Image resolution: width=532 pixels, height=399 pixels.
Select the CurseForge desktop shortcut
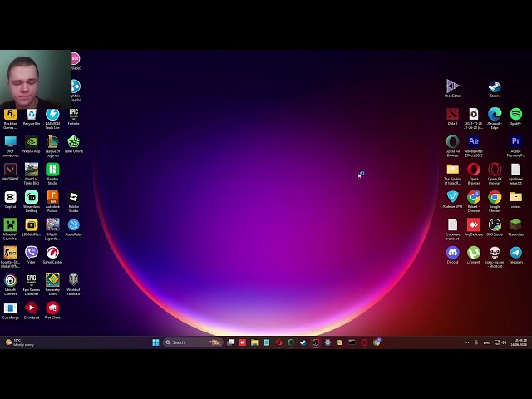tap(10, 311)
